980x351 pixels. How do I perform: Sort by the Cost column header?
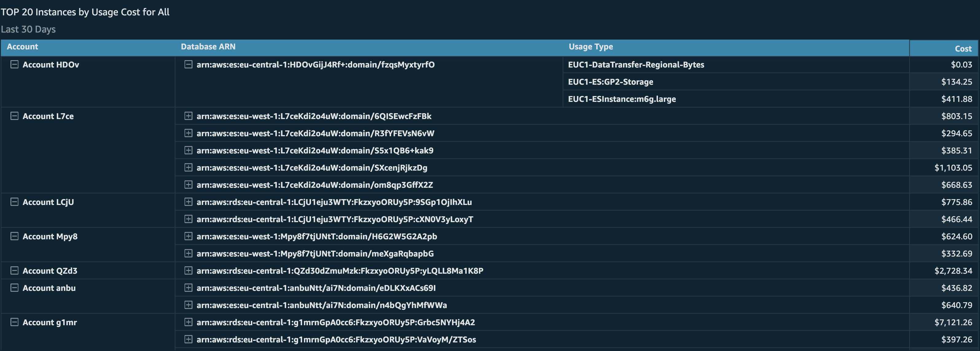point(963,49)
